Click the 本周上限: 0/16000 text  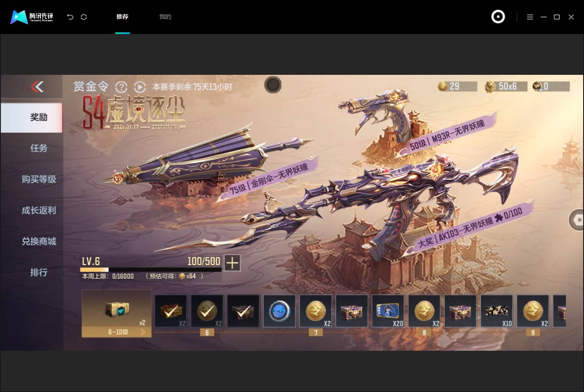[108, 276]
